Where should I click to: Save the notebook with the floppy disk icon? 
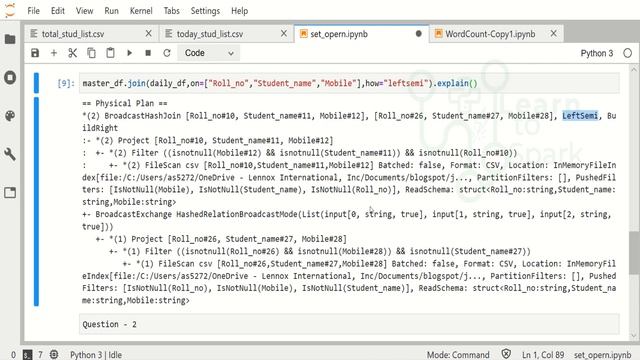click(35, 53)
